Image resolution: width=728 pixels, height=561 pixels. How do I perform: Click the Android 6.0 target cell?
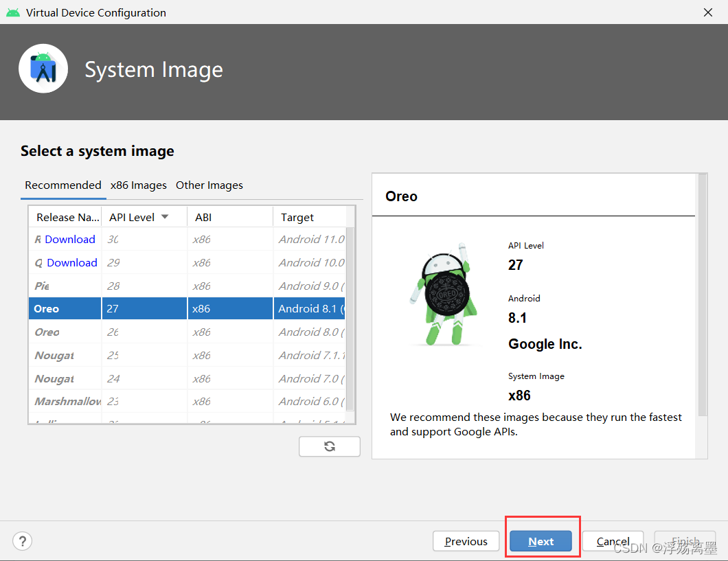pos(310,402)
